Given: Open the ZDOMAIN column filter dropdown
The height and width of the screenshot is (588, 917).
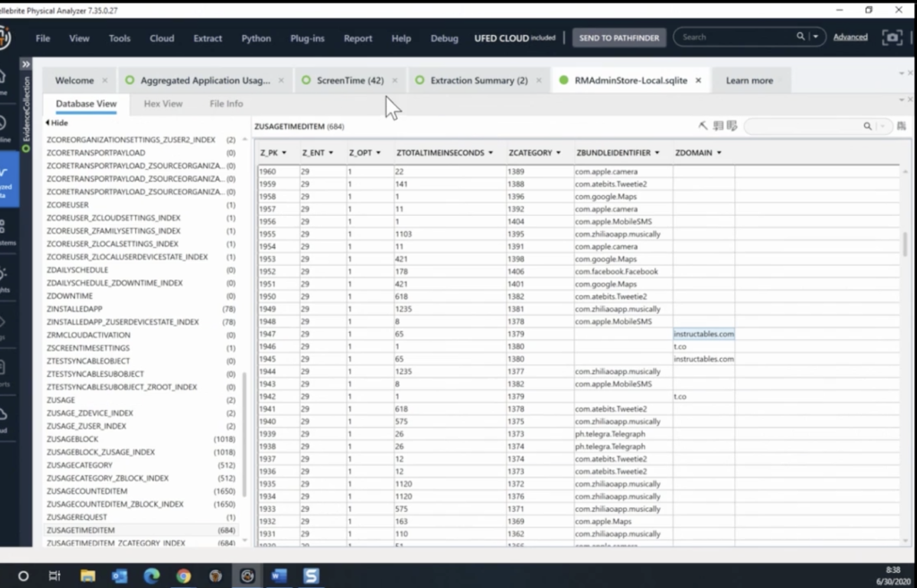Looking at the screenshot, I should (719, 152).
